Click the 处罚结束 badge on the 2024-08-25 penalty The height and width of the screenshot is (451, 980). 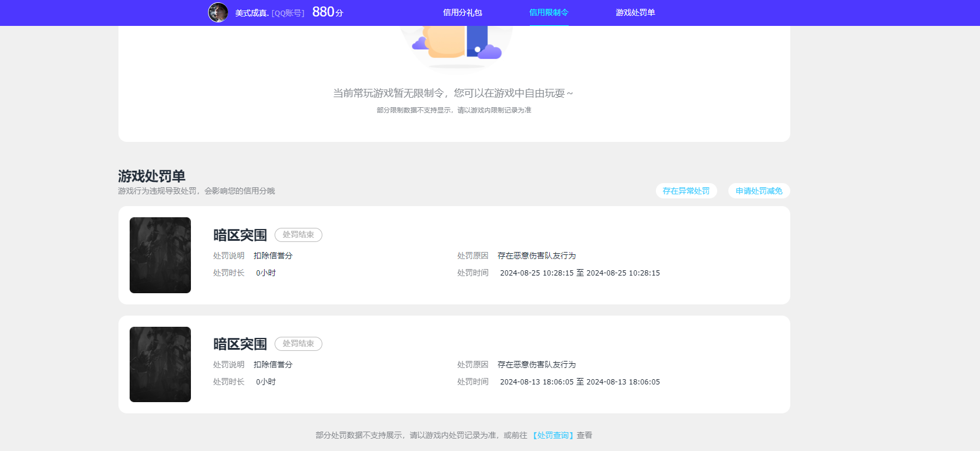298,235
